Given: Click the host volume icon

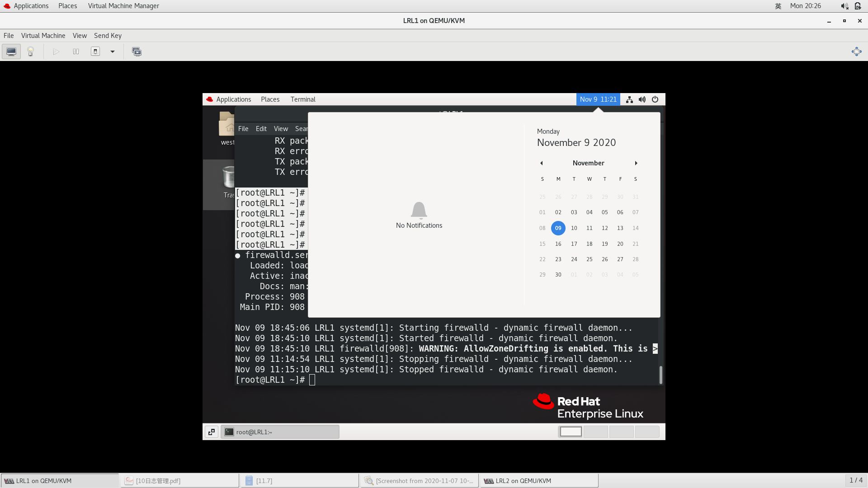Looking at the screenshot, I should 844,6.
